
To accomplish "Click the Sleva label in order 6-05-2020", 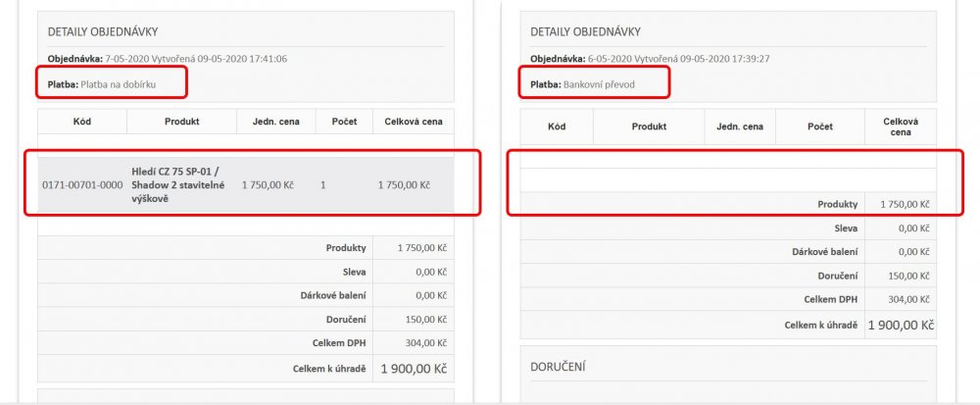I will point(846,228).
